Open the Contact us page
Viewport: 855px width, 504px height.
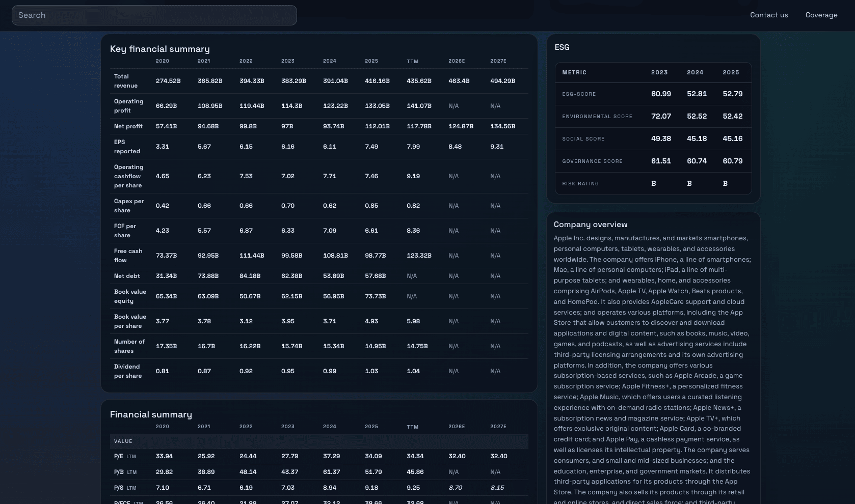[768, 15]
